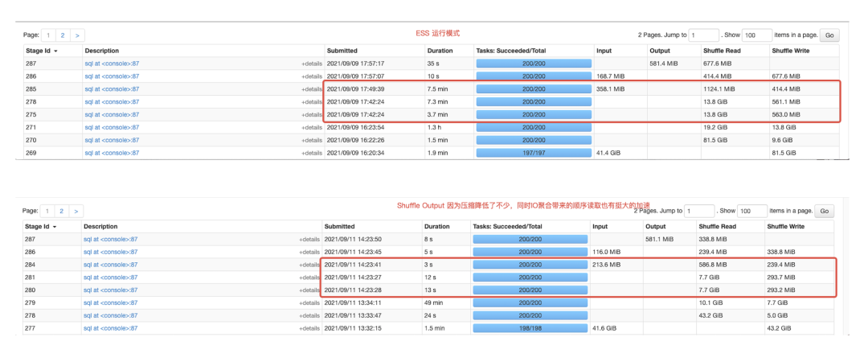Select the "213.6 MiB" input cell
The height and width of the screenshot is (362, 868).
coord(607,265)
